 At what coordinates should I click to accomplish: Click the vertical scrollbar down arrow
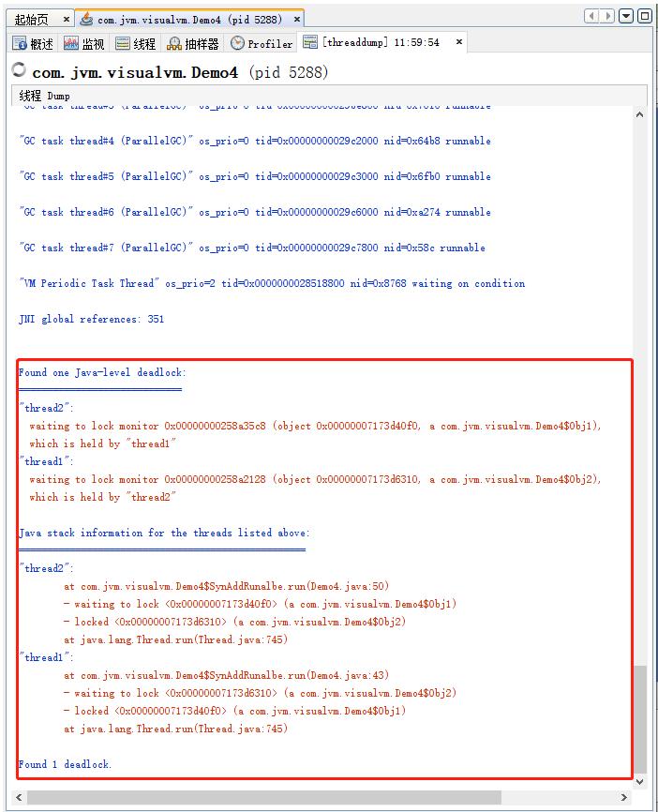(640, 781)
